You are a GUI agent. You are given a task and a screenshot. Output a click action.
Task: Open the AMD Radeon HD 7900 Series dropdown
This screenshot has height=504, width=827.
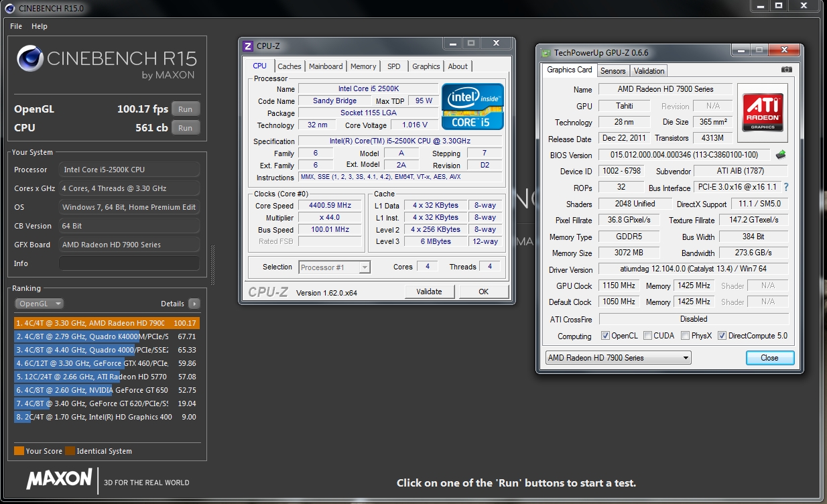[x=618, y=358]
